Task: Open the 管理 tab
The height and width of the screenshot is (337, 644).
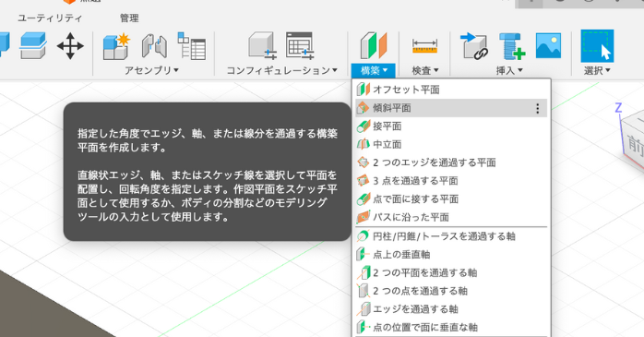Action: click(x=129, y=18)
